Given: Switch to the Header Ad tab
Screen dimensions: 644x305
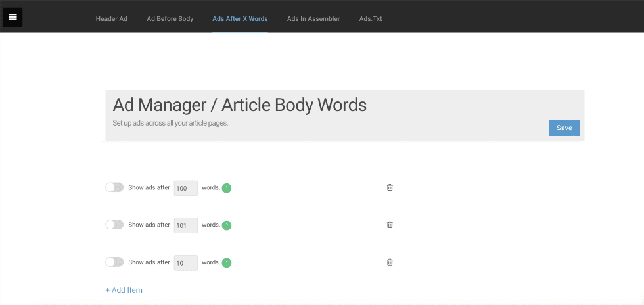Looking at the screenshot, I should coord(112,19).
